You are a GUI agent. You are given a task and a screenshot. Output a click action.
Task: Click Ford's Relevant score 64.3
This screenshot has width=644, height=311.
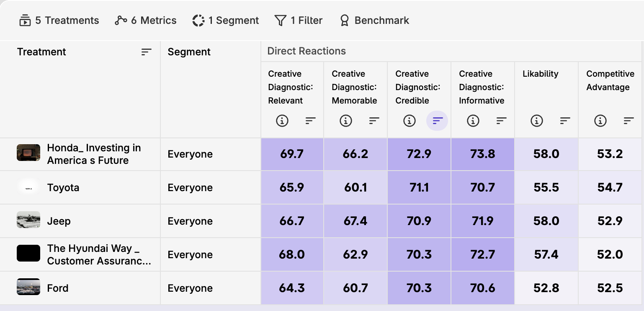pyautogui.click(x=292, y=288)
